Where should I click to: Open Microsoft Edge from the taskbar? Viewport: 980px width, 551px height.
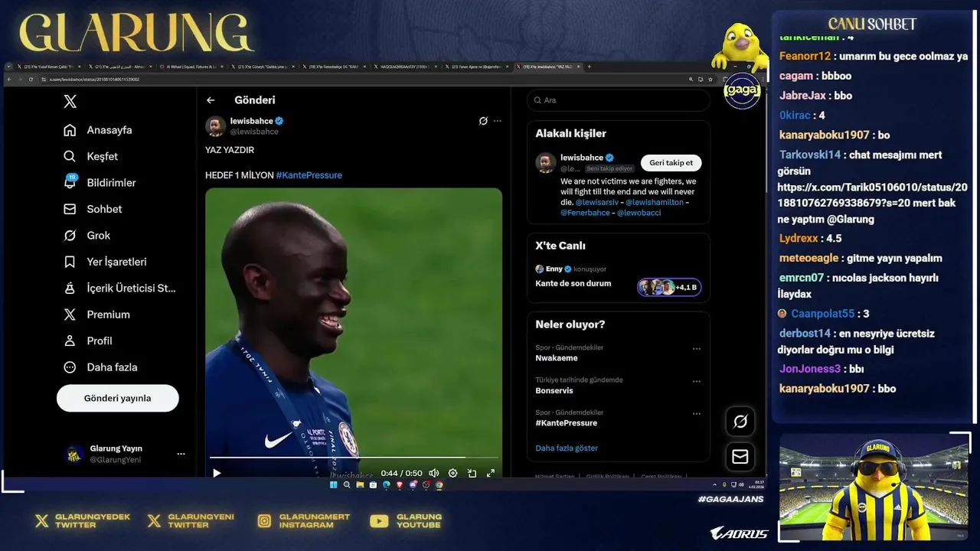[386, 484]
